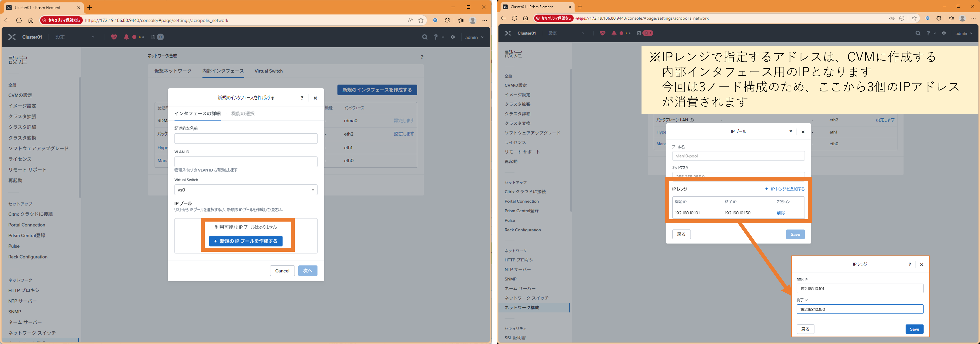Click the settings gear icon in right Prism header

click(x=943, y=33)
